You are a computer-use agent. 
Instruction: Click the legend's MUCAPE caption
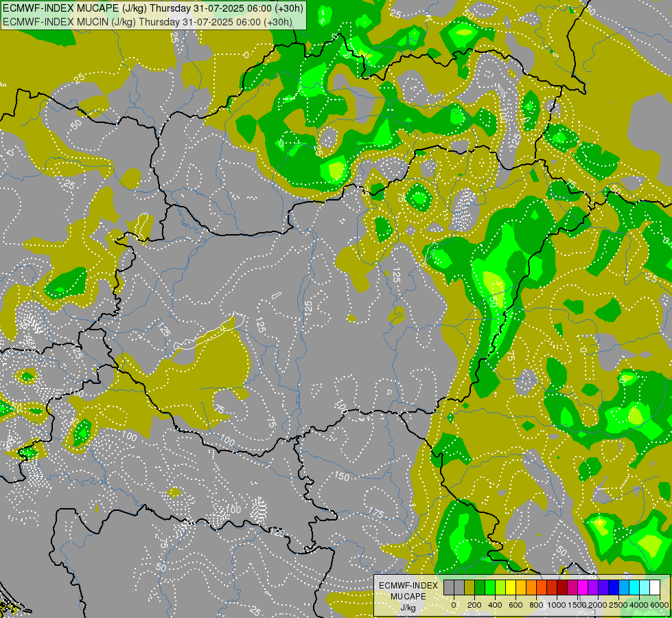pyautogui.click(x=408, y=597)
